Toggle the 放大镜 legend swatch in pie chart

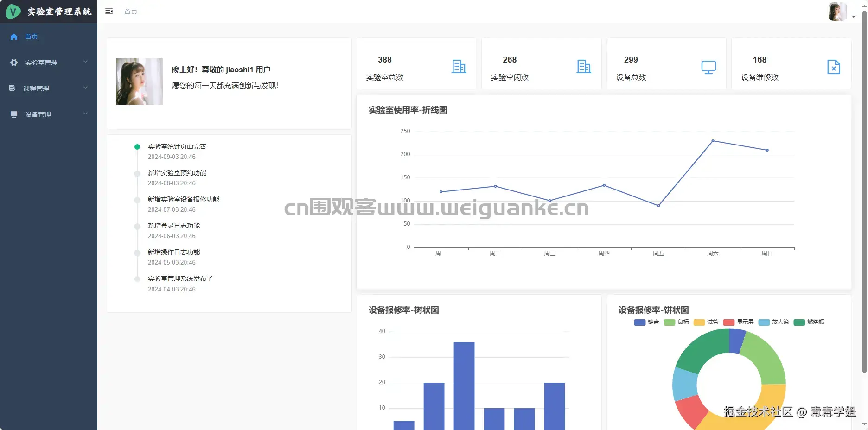click(764, 322)
